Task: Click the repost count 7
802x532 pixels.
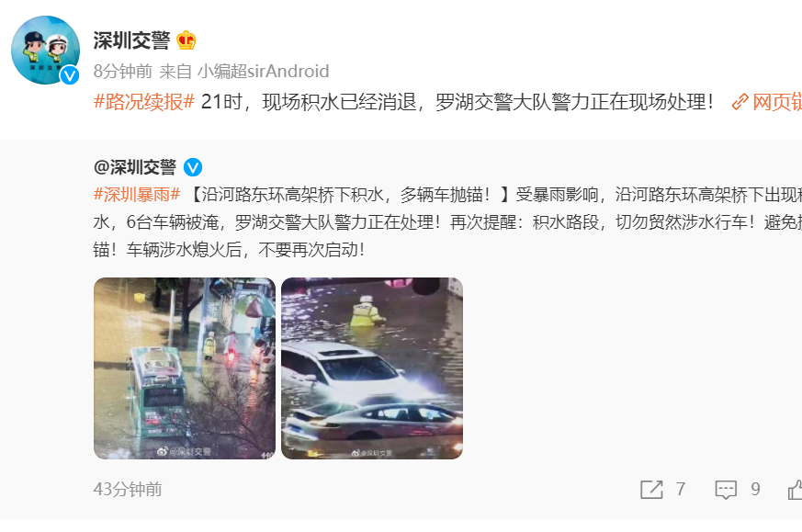Action: tap(680, 490)
